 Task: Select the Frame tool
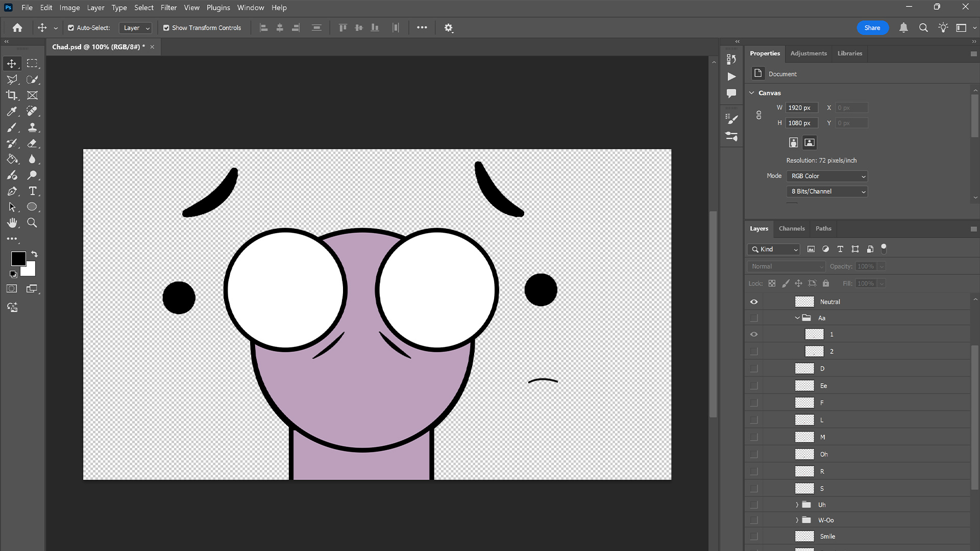pos(32,95)
